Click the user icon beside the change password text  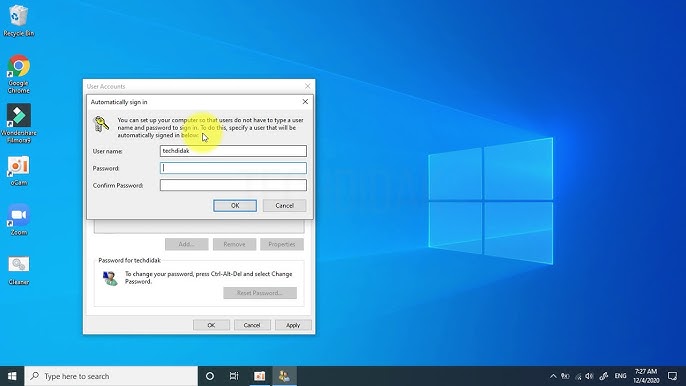tap(110, 278)
